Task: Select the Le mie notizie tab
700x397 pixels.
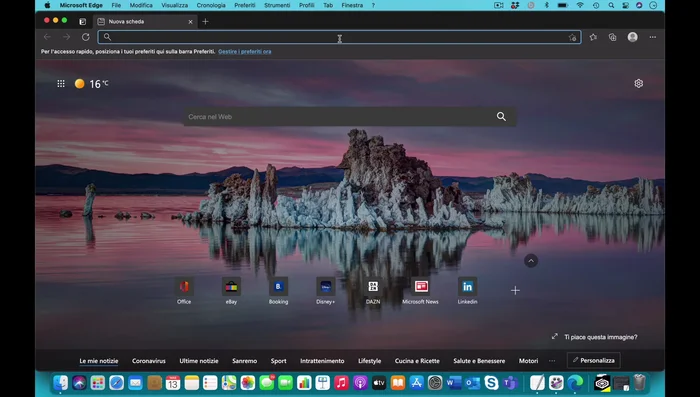Action: pos(99,361)
